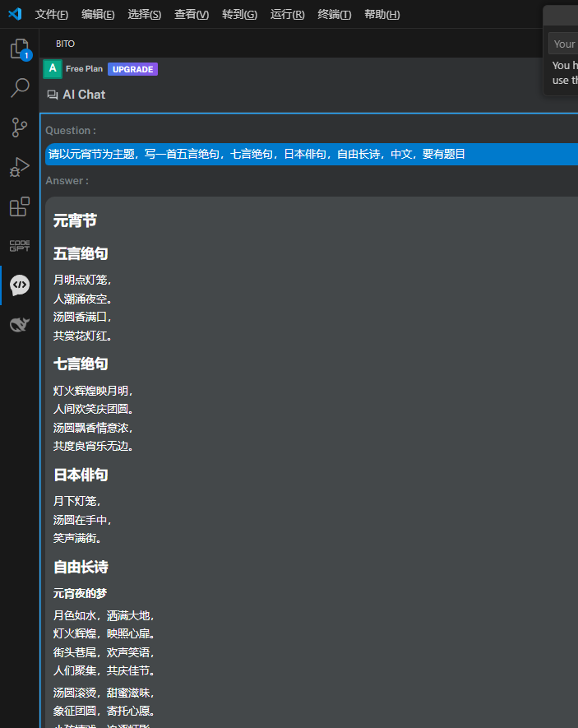Click the UPGRADE button
This screenshot has height=728, width=578.
(x=132, y=69)
